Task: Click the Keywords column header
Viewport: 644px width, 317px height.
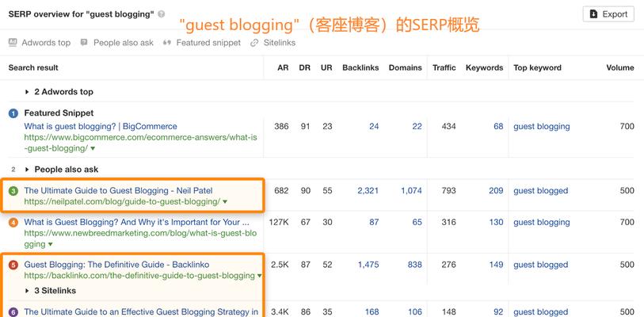Action: pyautogui.click(x=484, y=68)
